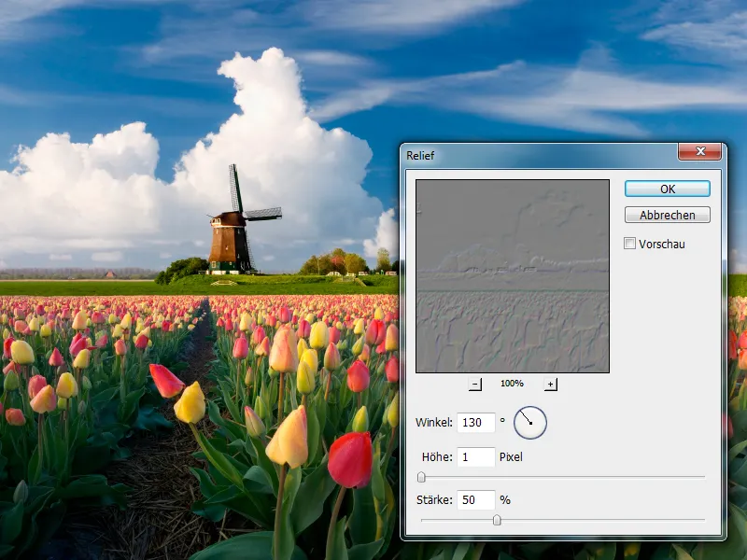Set the angle using the Winkel dial

529,423
